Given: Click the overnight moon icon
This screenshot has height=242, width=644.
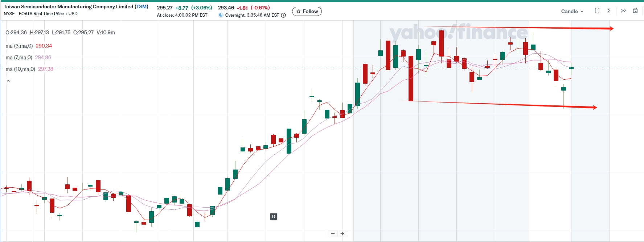Looking at the screenshot, I should click(x=221, y=15).
